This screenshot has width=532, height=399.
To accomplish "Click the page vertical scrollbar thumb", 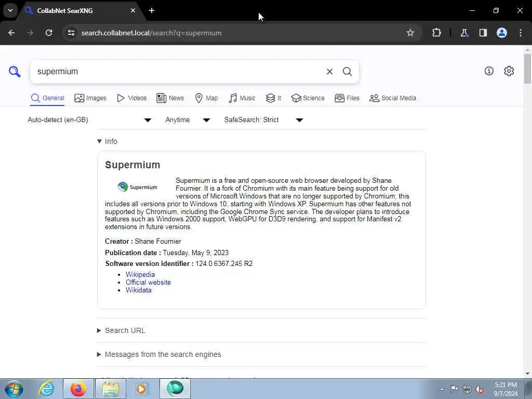I will 527,68.
